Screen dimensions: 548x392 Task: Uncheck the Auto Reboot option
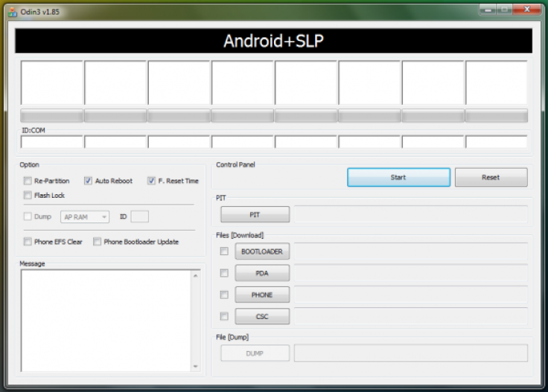coord(88,181)
